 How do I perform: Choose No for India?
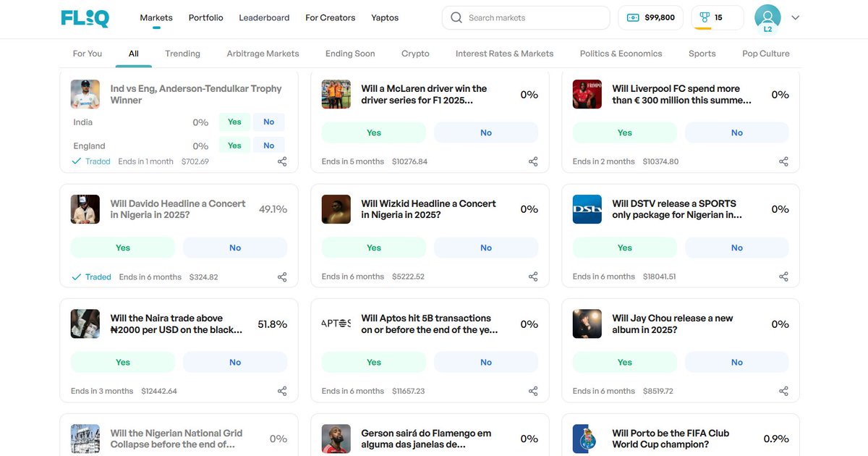pyautogui.click(x=269, y=122)
